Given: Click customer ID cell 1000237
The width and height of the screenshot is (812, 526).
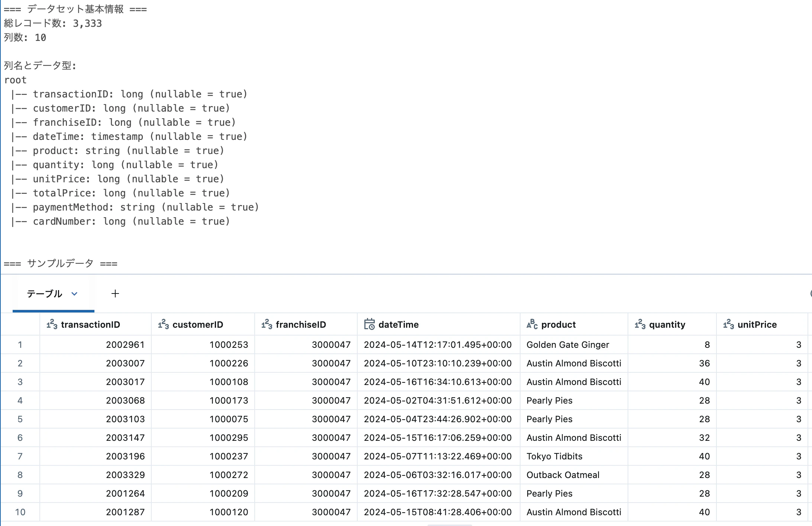Looking at the screenshot, I should pyautogui.click(x=203, y=456).
